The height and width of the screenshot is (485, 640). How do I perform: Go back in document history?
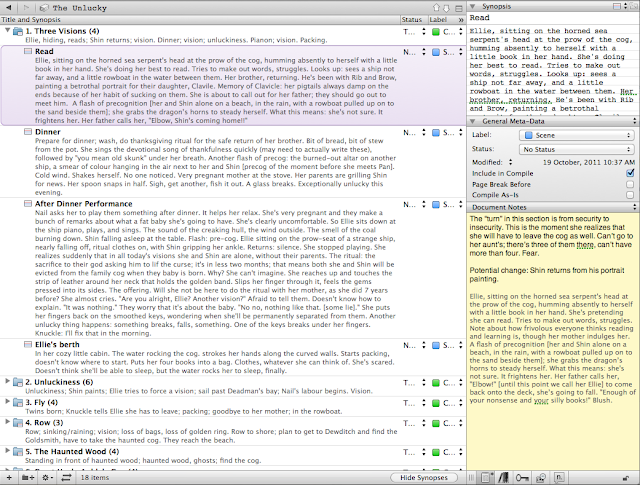9,7
